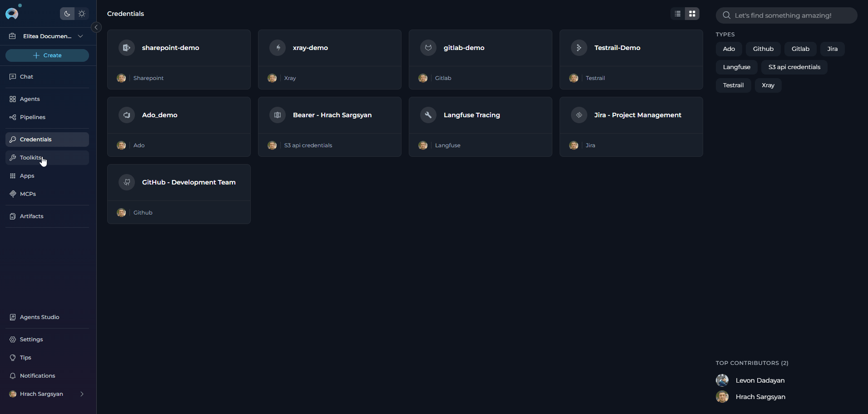Filter by Gitlab type tag
868x414 pixels.
coord(800,49)
